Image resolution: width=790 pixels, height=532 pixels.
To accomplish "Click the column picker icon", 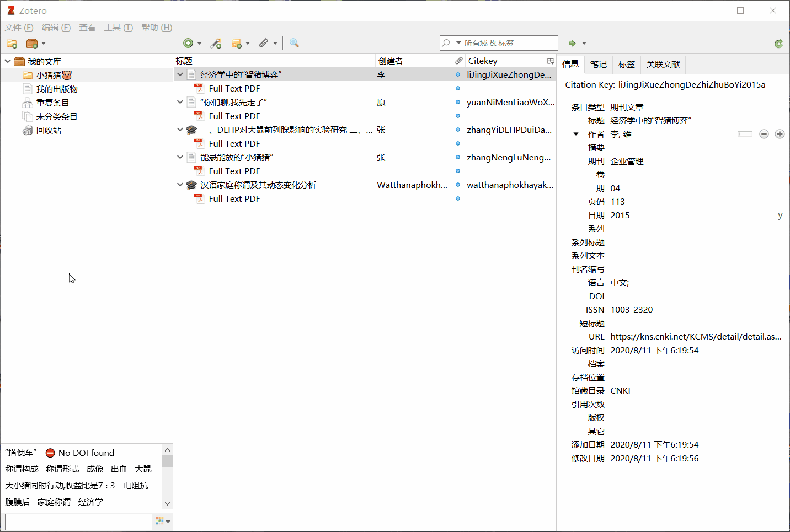I will click(550, 61).
